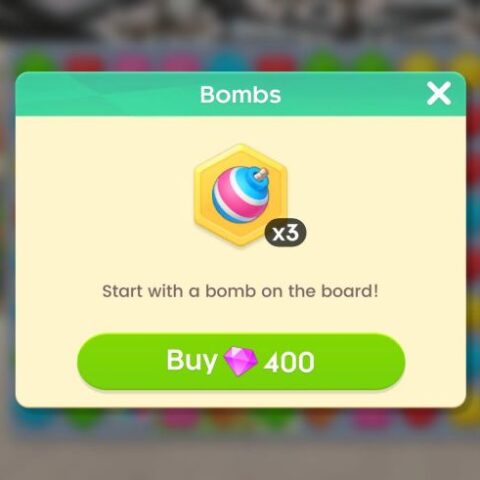Click the blurred red bubble above the dialog
Viewport: 480px width, 480px height.
point(83,63)
